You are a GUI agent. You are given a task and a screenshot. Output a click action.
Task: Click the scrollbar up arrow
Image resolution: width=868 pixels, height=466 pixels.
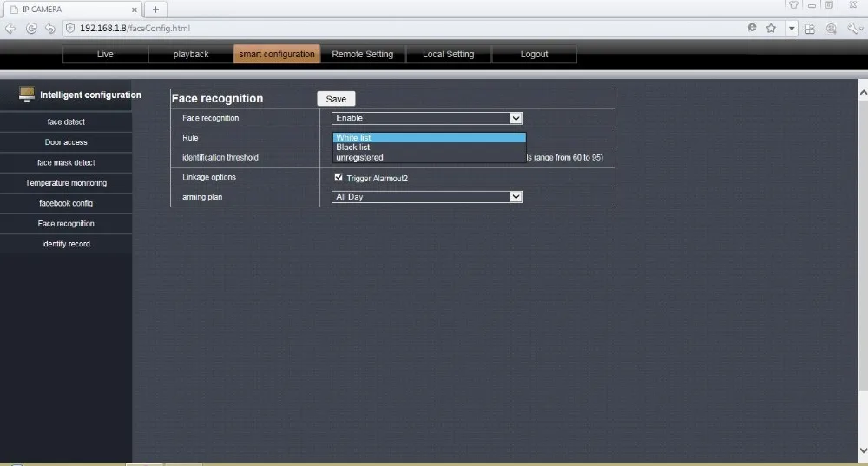pyautogui.click(x=863, y=94)
